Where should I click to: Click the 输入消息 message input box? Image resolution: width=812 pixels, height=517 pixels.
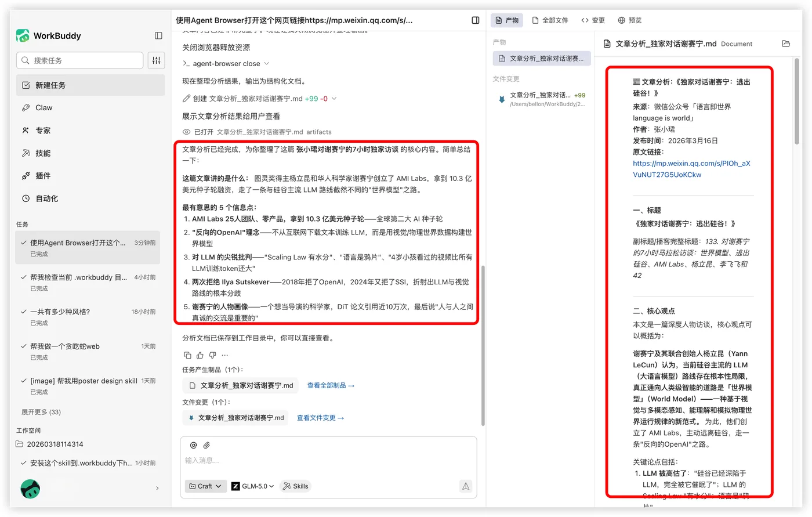(x=328, y=460)
